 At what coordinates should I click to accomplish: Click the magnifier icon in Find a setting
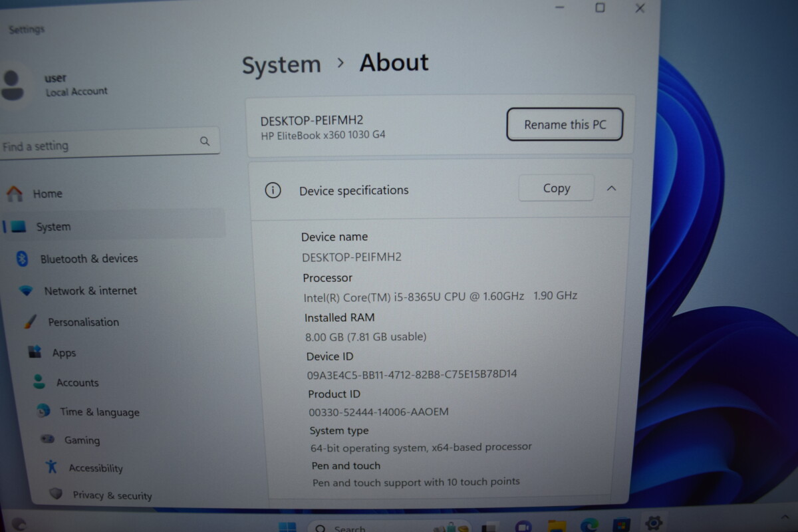[205, 141]
